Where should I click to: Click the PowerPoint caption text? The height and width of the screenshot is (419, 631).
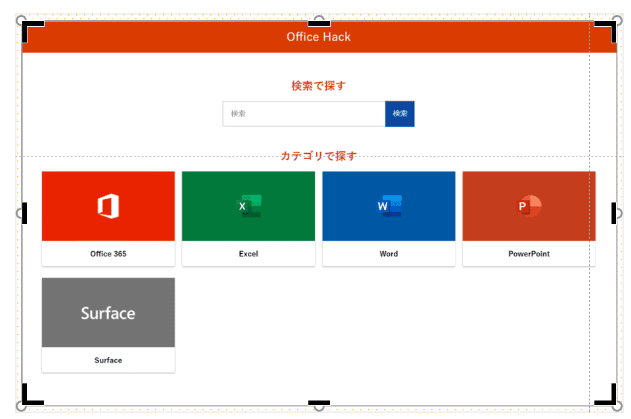(x=528, y=254)
